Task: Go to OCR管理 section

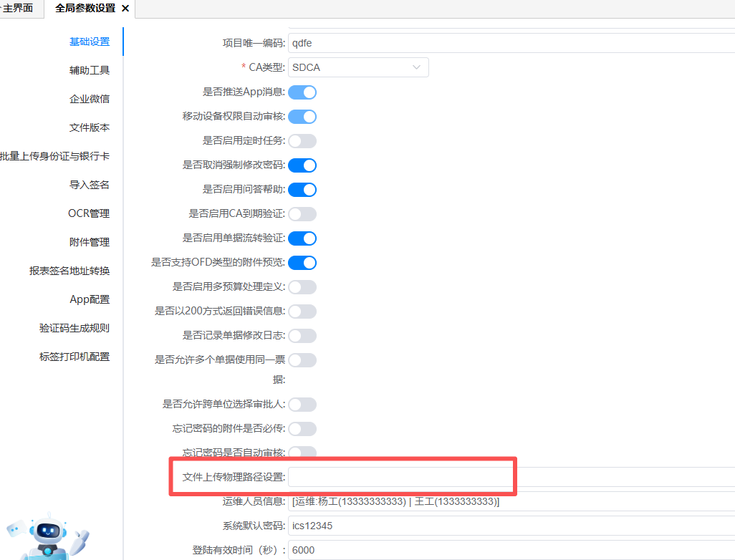Action: [x=89, y=213]
